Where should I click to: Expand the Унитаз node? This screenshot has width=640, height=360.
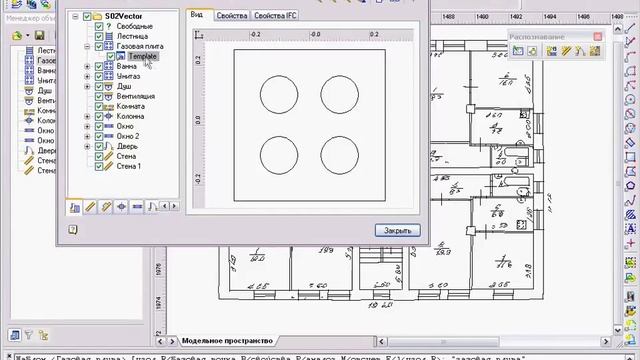coord(87,76)
